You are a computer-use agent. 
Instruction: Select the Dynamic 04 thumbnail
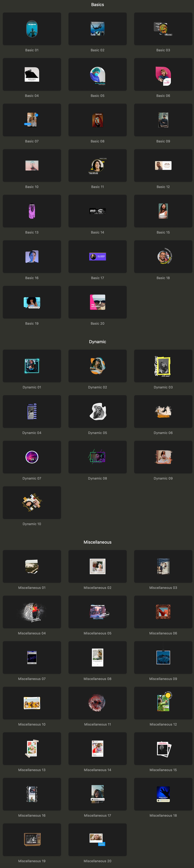[x=32, y=411]
